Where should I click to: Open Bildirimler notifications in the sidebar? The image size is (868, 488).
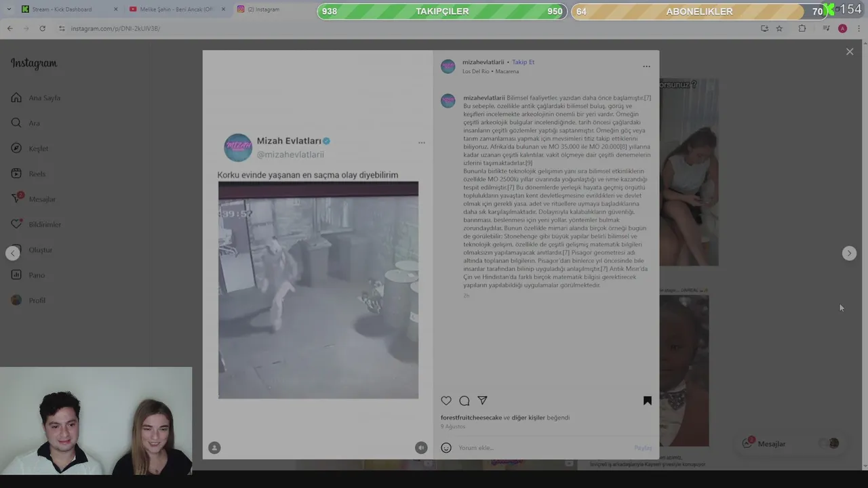pyautogui.click(x=36, y=224)
